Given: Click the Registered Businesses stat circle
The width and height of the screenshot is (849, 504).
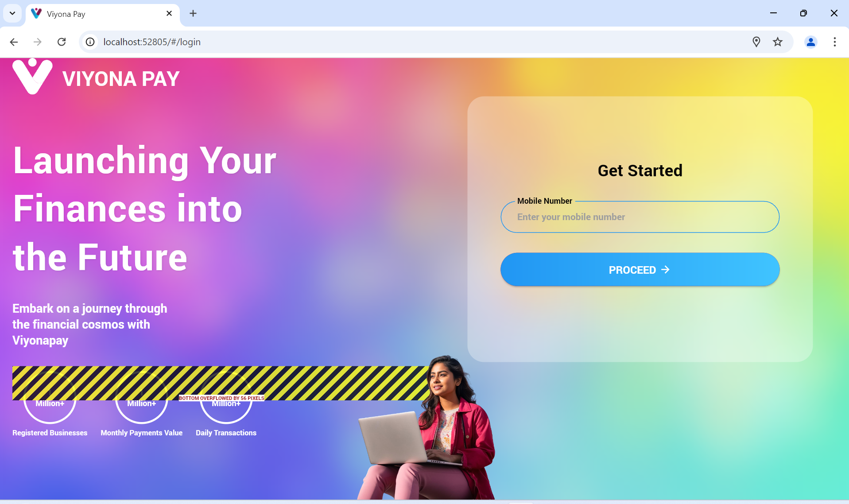Looking at the screenshot, I should click(x=50, y=398).
